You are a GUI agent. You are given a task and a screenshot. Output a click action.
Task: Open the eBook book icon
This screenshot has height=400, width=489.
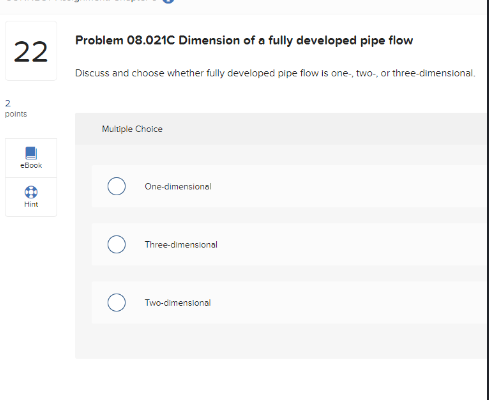31,153
